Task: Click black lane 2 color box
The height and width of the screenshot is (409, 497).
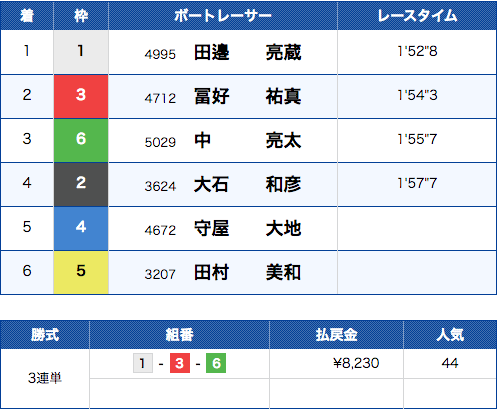Action: [81, 184]
